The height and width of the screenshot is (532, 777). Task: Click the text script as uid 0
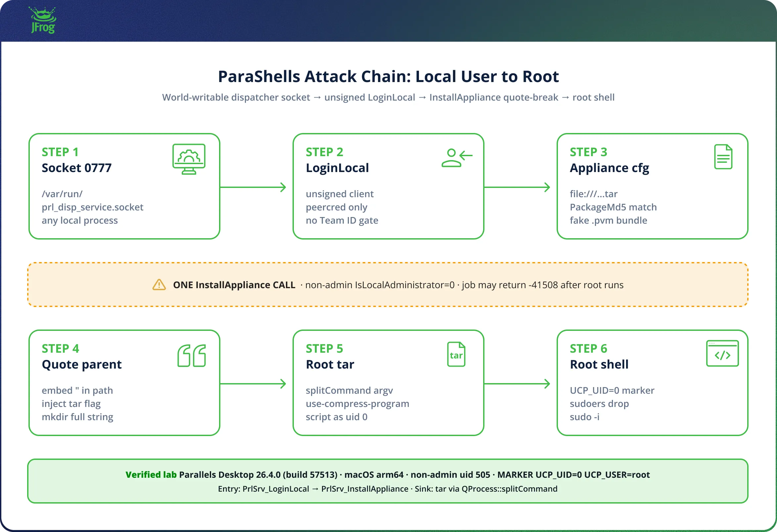pyautogui.click(x=336, y=417)
